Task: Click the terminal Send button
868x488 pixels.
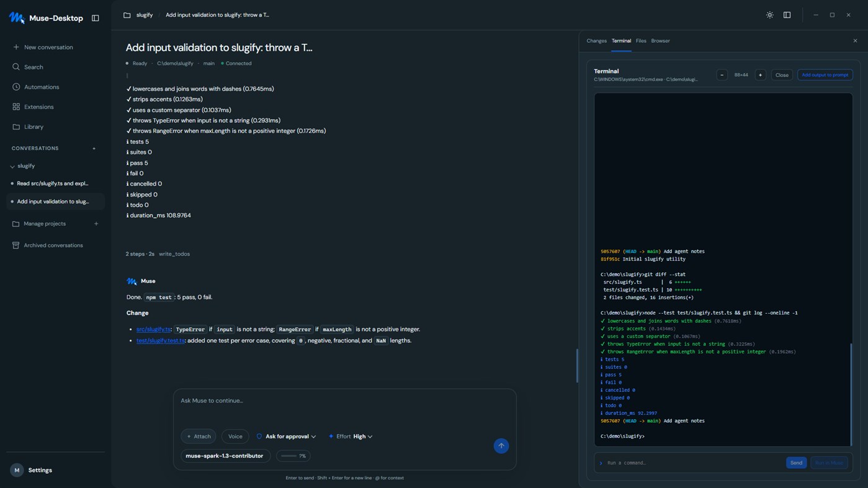Action: click(x=796, y=463)
